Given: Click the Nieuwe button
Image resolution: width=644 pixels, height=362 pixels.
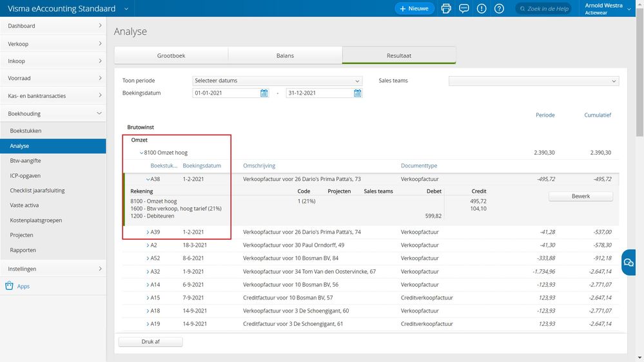Looking at the screenshot, I should pos(414,8).
